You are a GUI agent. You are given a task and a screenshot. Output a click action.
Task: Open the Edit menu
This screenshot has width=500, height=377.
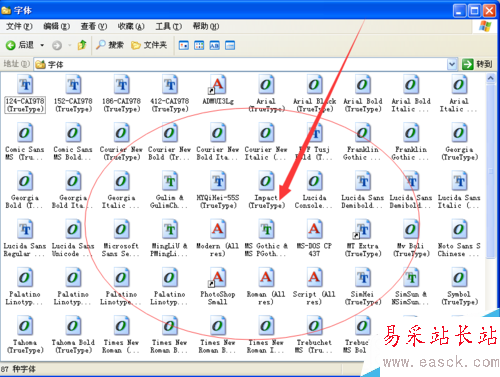(x=57, y=26)
